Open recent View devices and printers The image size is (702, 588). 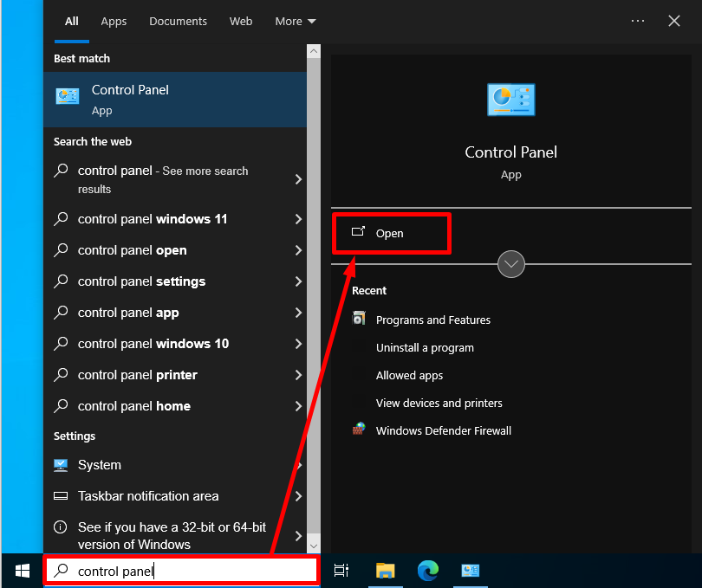coord(439,404)
